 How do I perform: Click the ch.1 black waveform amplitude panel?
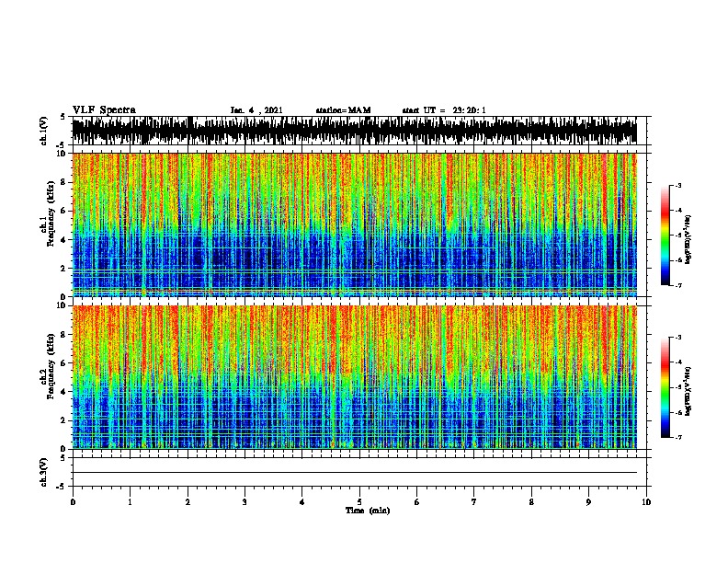(x=354, y=131)
